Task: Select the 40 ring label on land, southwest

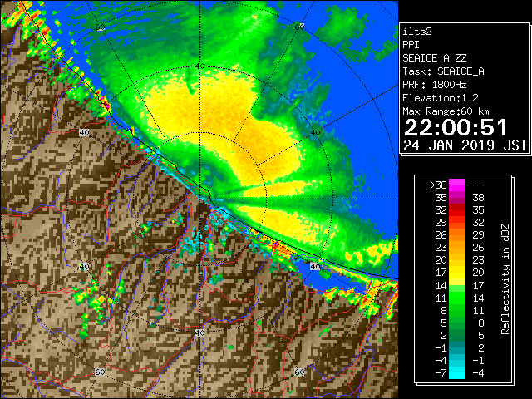Action: click(x=84, y=266)
